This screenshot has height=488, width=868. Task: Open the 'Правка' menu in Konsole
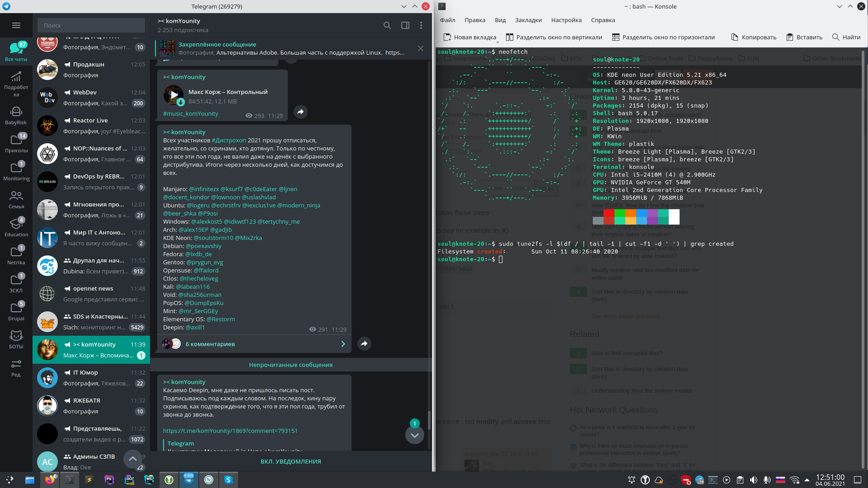point(475,20)
